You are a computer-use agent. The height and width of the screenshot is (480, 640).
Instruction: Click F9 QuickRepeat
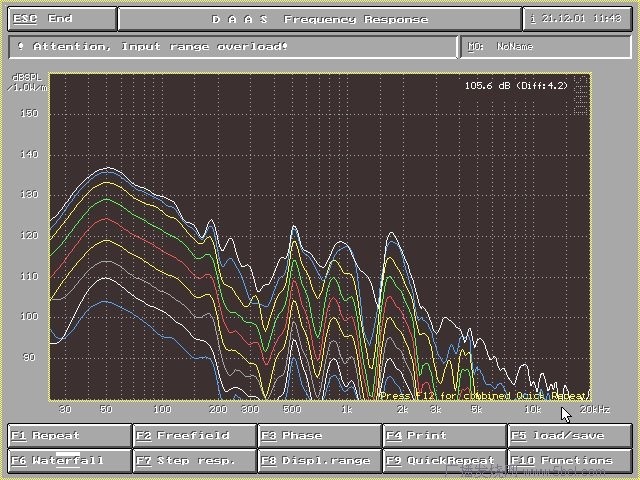tap(444, 461)
